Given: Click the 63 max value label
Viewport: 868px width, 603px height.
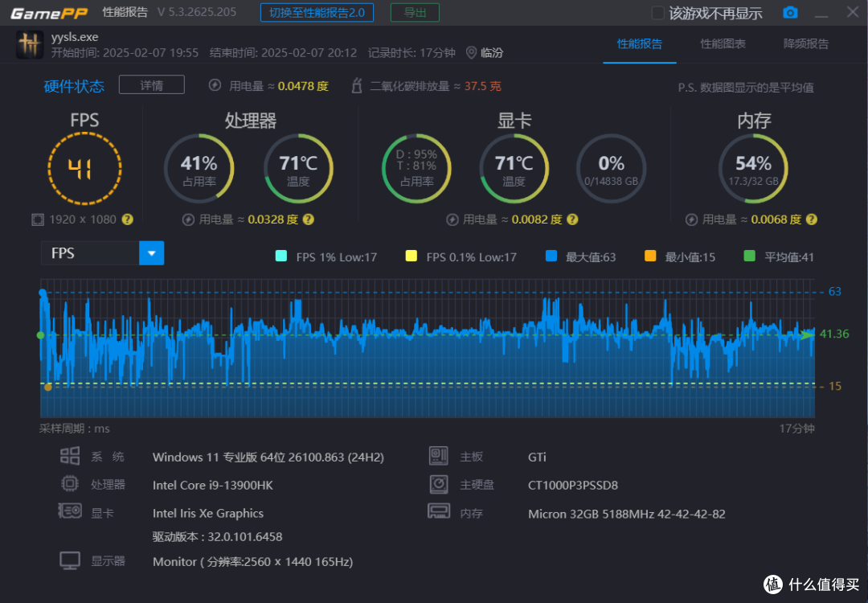Looking at the screenshot, I should click(x=835, y=292).
